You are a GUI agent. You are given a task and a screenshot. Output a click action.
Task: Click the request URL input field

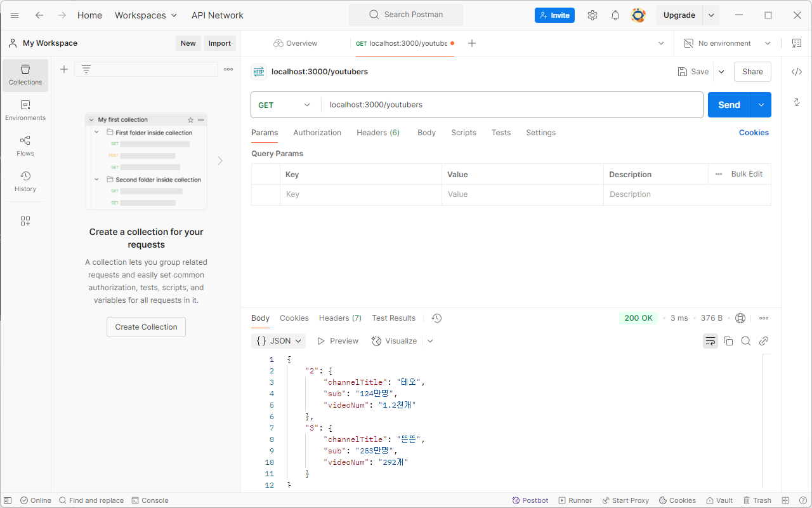[512, 105]
